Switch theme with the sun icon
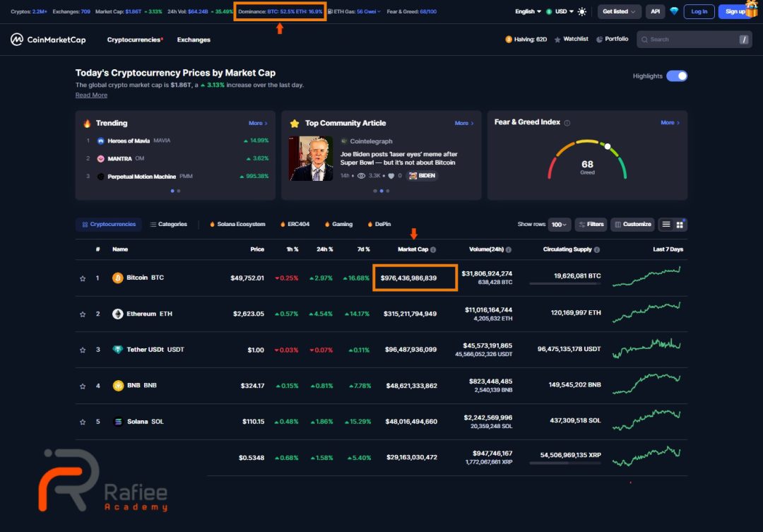Image resolution: width=763 pixels, height=532 pixels. tap(582, 12)
